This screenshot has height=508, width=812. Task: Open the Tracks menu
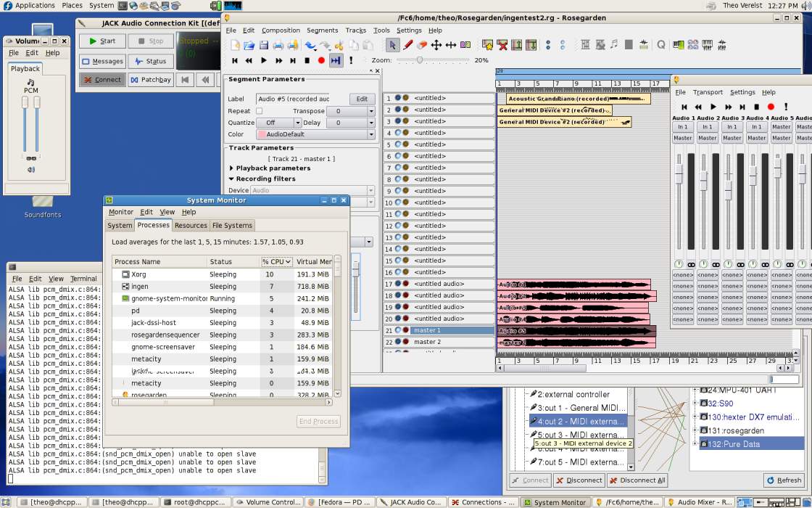[356, 30]
